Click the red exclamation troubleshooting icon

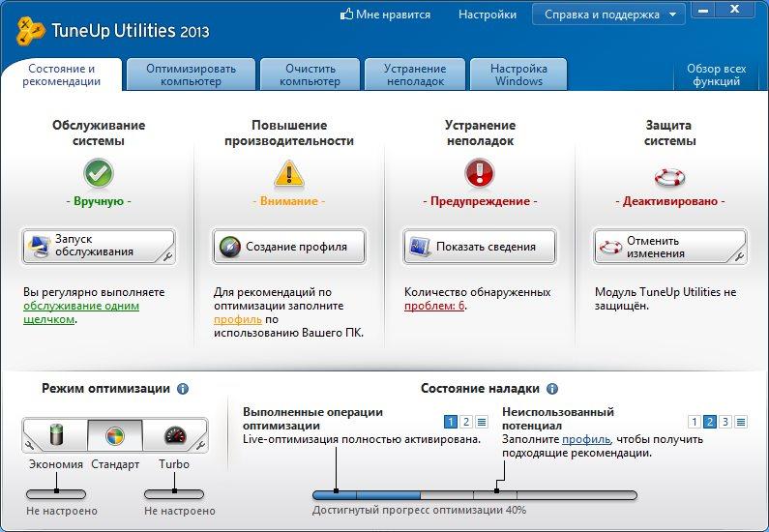(479, 174)
